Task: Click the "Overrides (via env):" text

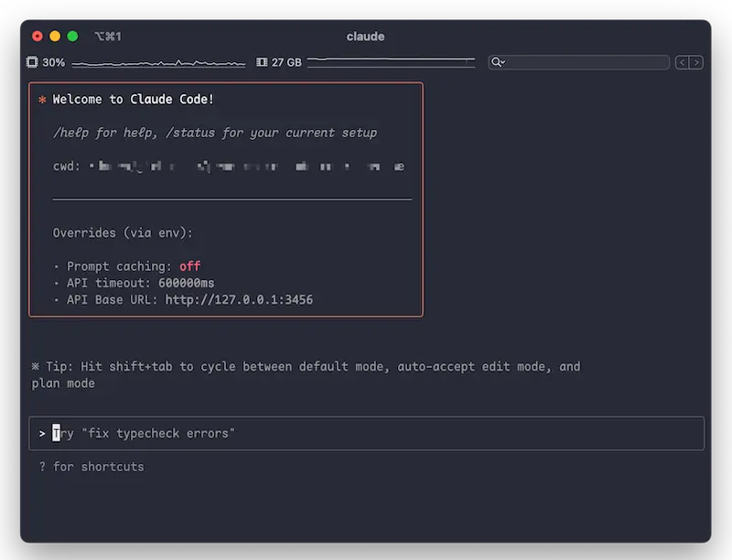Action: click(123, 232)
